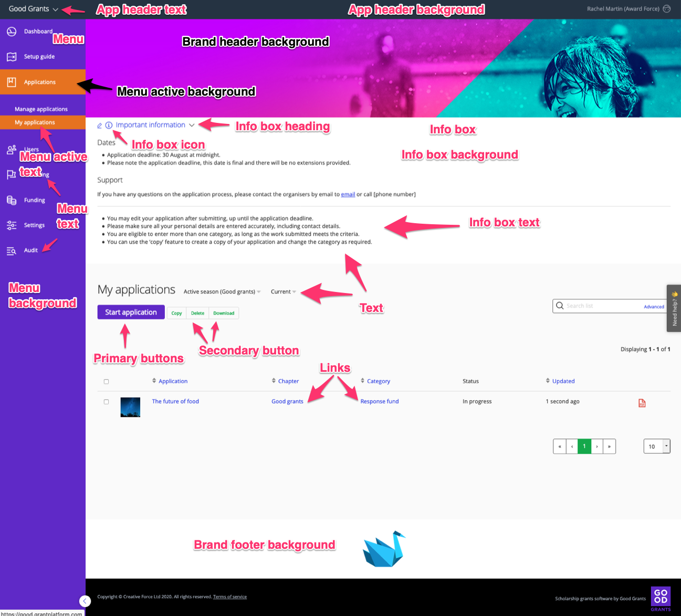Open the Setup guide icon

point(12,57)
